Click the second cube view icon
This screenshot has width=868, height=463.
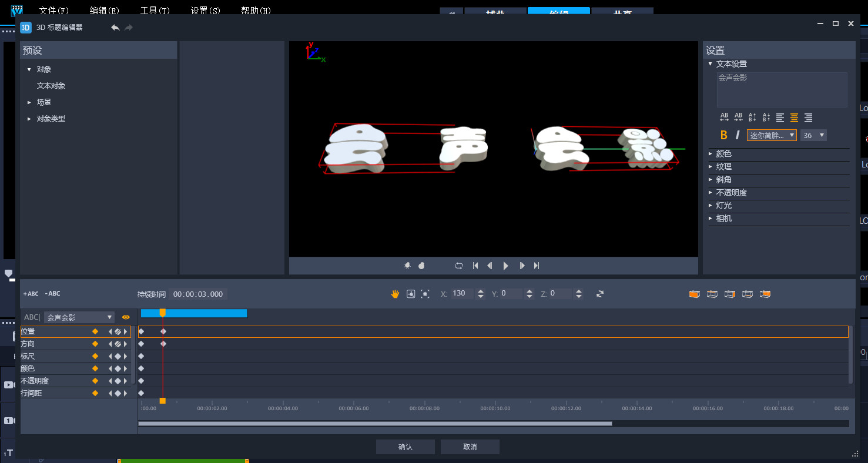[x=712, y=294]
